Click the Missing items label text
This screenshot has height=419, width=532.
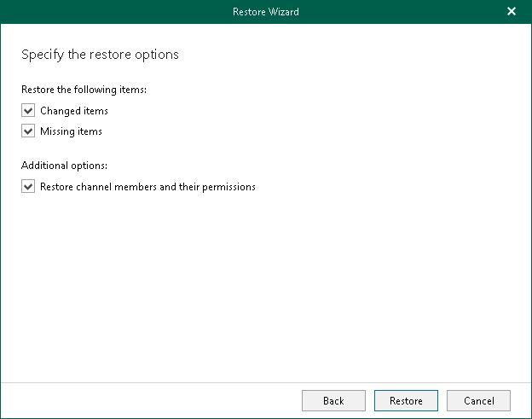coord(71,131)
